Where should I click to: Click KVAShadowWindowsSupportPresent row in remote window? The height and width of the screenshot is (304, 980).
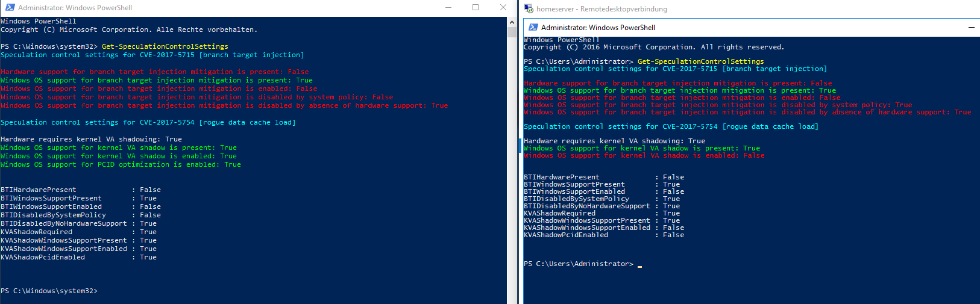tap(602, 220)
